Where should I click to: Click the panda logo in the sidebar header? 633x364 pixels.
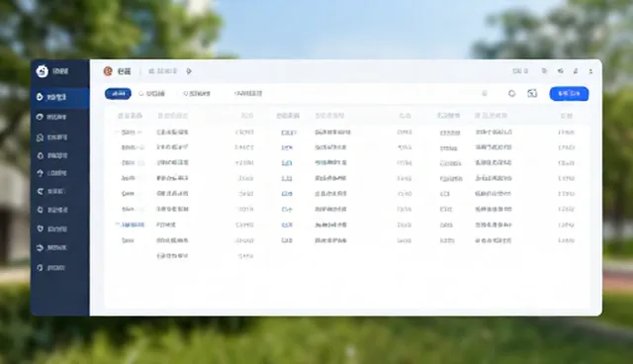[42, 71]
